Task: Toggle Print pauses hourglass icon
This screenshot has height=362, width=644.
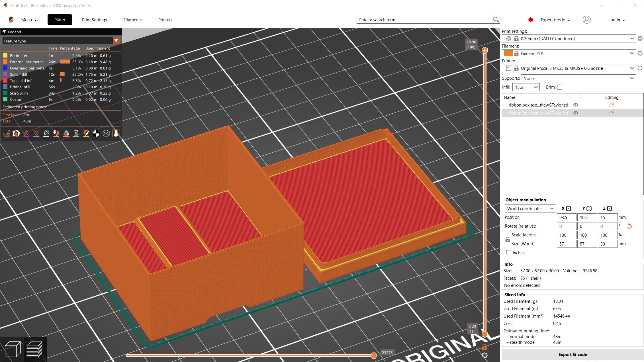Action: click(x=76, y=133)
